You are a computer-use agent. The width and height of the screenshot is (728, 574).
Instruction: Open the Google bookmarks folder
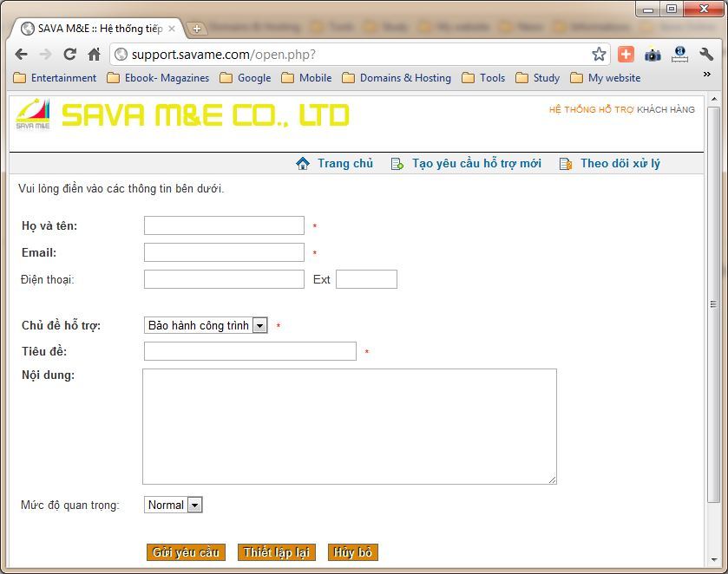(246, 78)
